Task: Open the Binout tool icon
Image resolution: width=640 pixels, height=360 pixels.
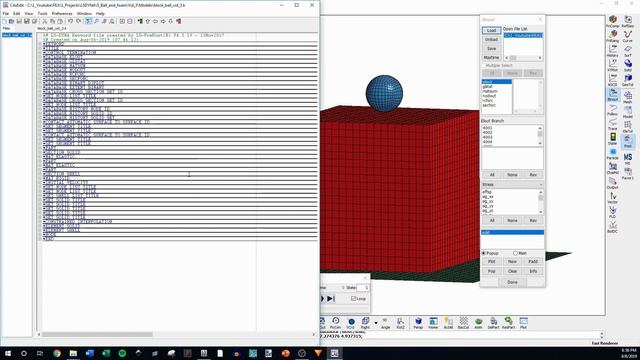Action: [613, 95]
